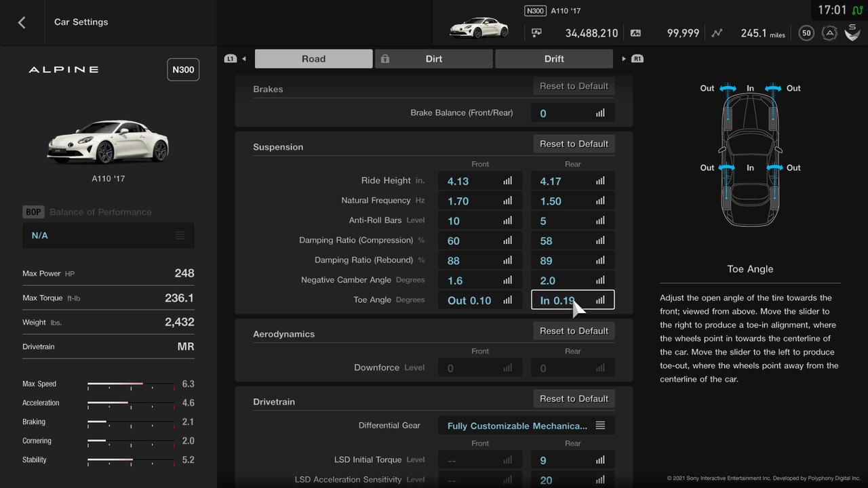This screenshot has width=868, height=488.
Task: Click the Acceleration rating bar
Action: pyautogui.click(x=132, y=403)
